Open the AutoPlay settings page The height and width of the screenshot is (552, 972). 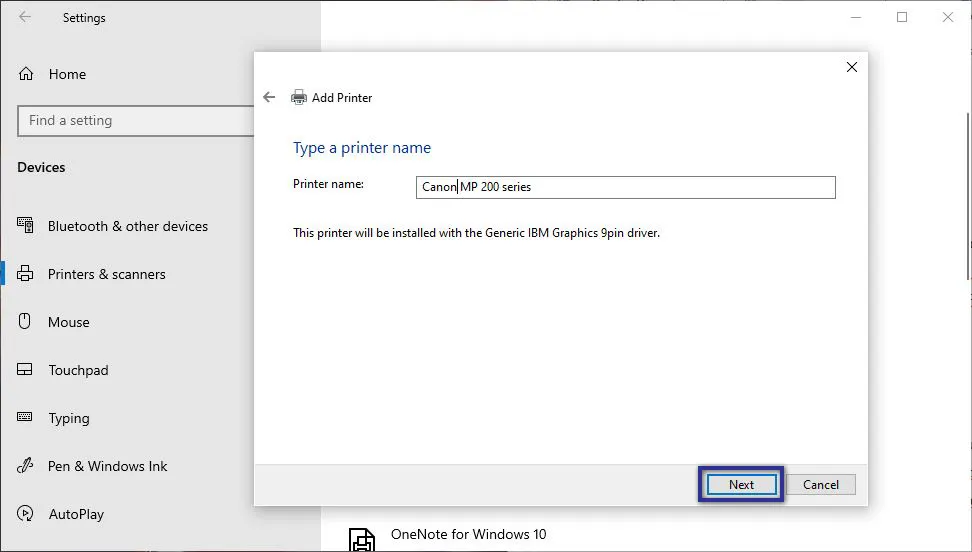click(76, 514)
